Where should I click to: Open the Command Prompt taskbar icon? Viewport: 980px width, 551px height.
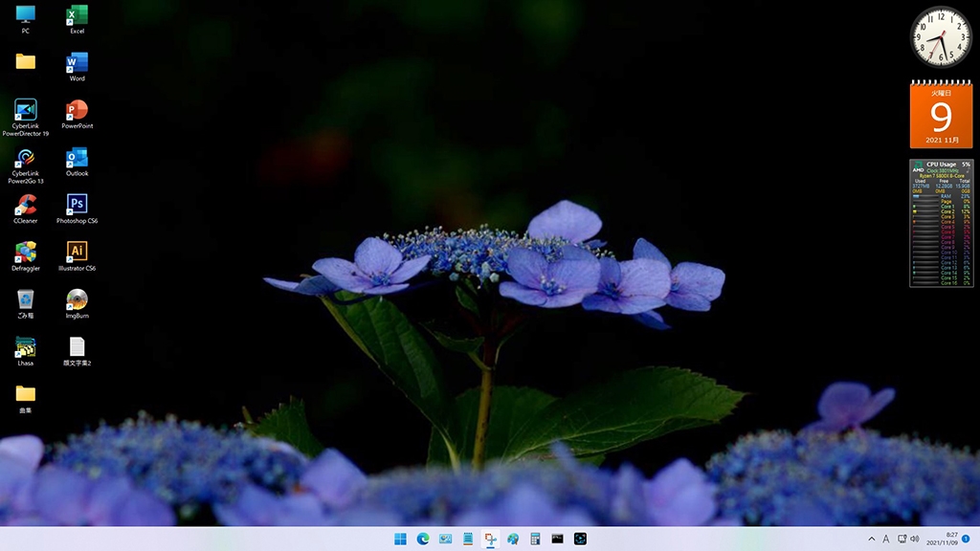[x=558, y=540]
